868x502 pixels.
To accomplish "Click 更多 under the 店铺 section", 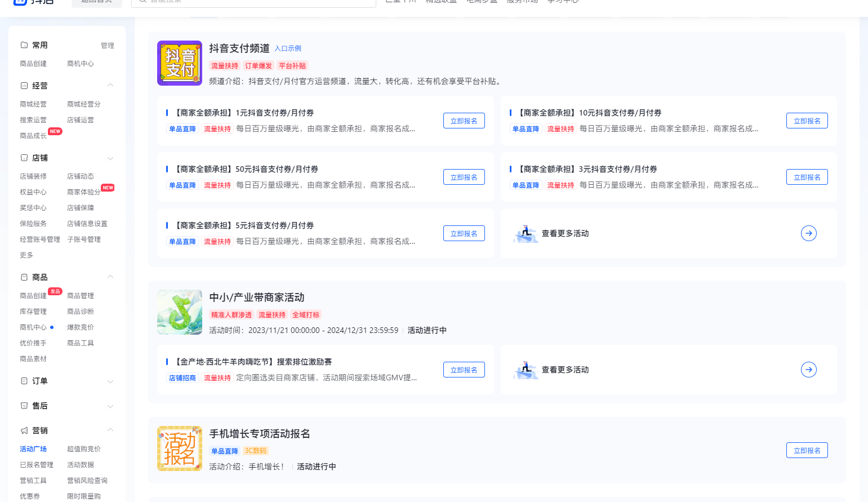I will (26, 255).
